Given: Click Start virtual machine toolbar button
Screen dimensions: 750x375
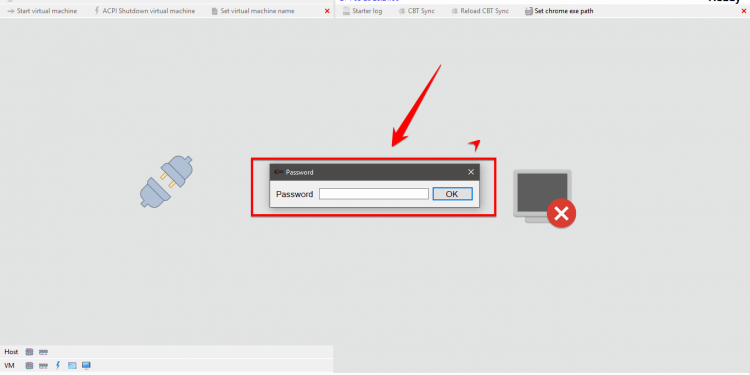Looking at the screenshot, I should [42, 11].
